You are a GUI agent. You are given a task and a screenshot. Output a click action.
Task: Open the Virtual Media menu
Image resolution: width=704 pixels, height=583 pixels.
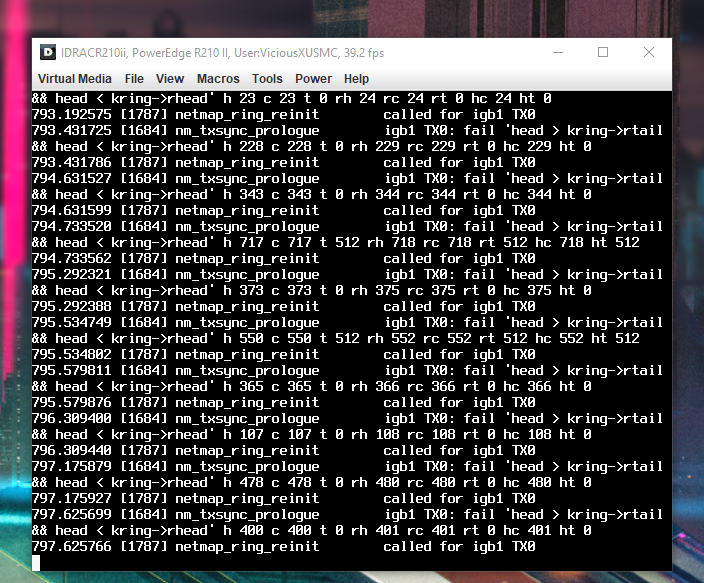click(x=75, y=79)
